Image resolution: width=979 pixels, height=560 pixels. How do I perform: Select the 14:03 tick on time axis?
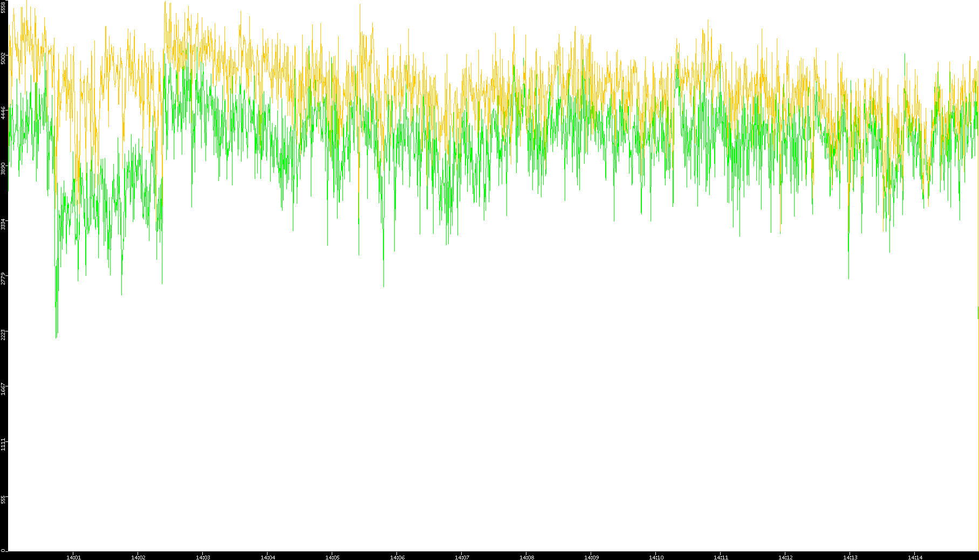(x=203, y=557)
